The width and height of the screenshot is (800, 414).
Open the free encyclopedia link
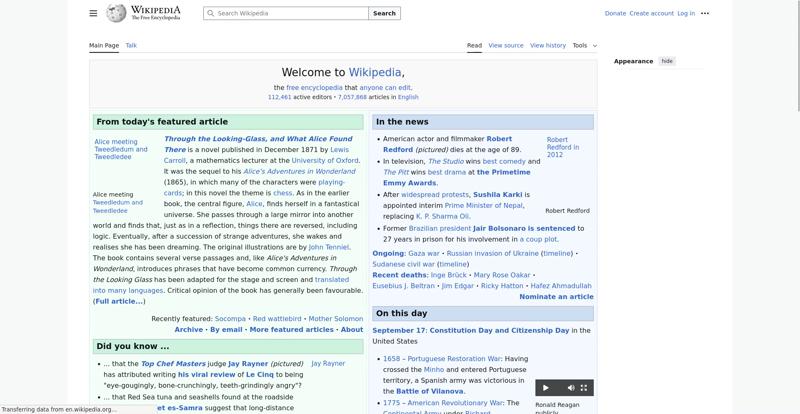314,87
